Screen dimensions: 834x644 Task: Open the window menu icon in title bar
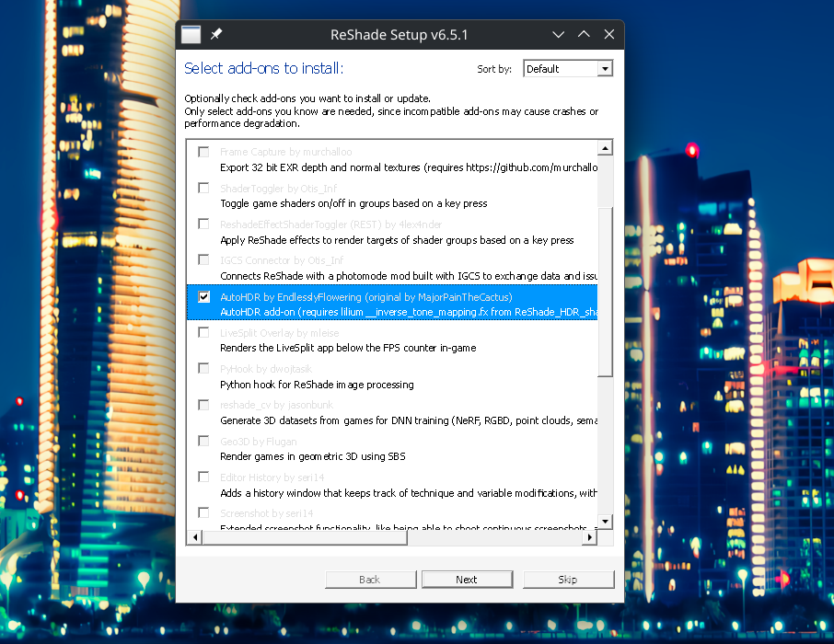[191, 35]
